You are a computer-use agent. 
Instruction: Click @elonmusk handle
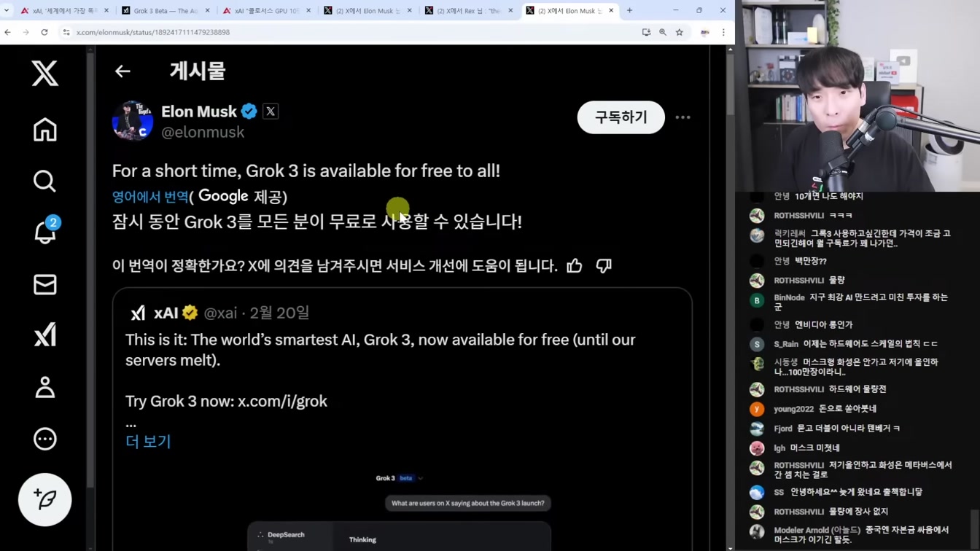pos(203,133)
